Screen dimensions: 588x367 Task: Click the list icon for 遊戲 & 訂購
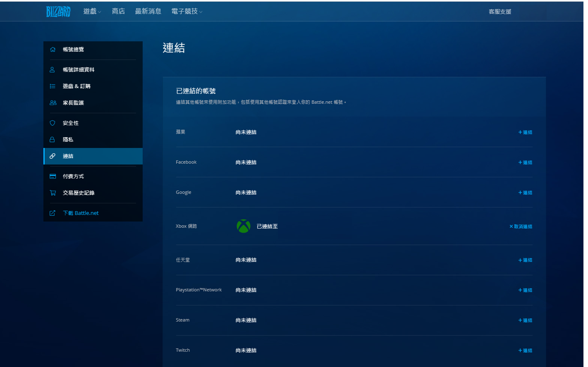pos(53,86)
